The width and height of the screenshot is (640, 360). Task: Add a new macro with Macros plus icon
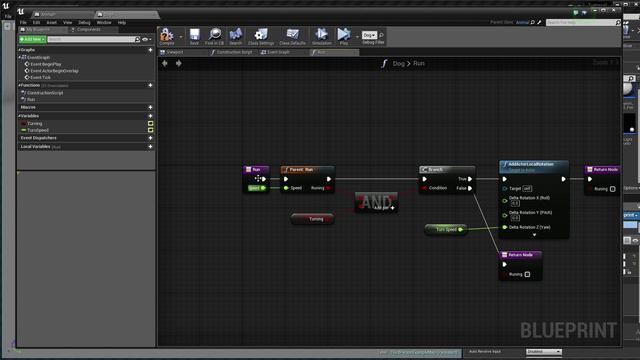150,107
